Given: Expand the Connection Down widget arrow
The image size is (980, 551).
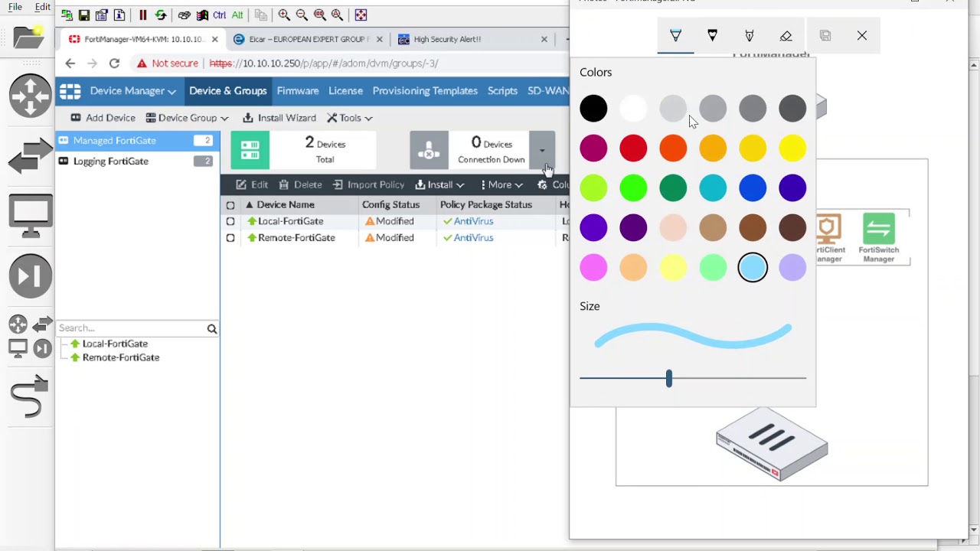Looking at the screenshot, I should (x=542, y=150).
